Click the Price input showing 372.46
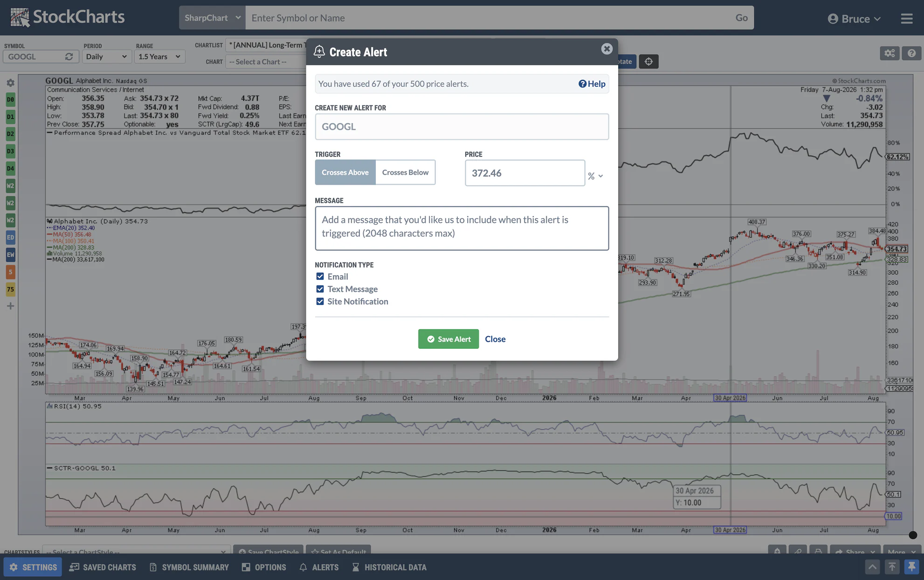 tap(524, 173)
